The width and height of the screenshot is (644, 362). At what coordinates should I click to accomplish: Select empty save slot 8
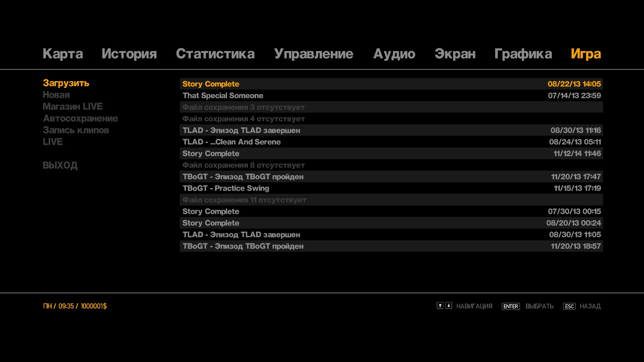coord(244,165)
